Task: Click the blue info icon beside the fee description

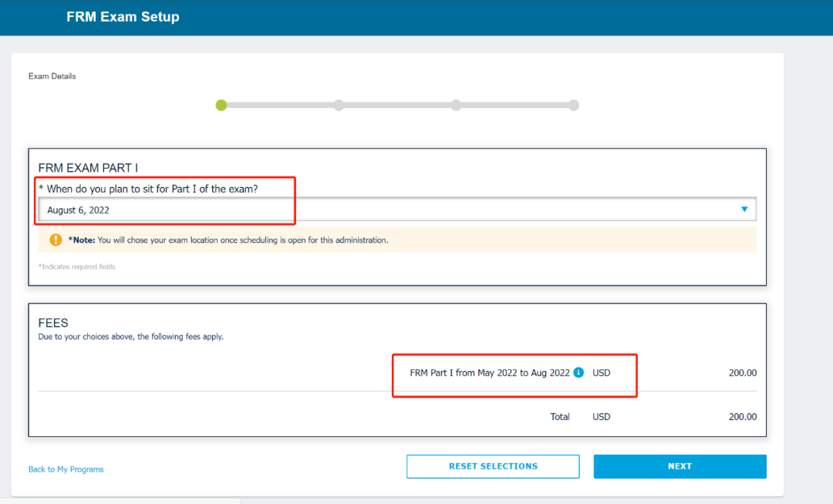Action: 578,373
